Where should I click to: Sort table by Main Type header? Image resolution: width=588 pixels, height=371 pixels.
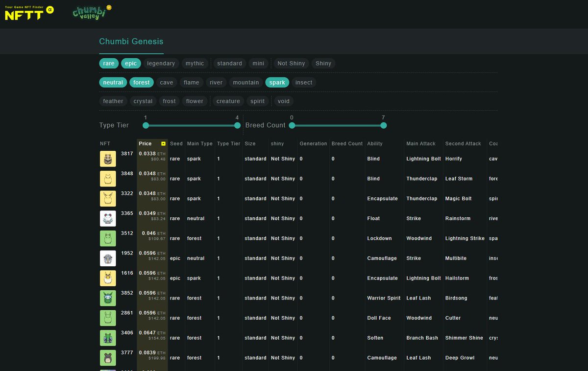point(200,143)
